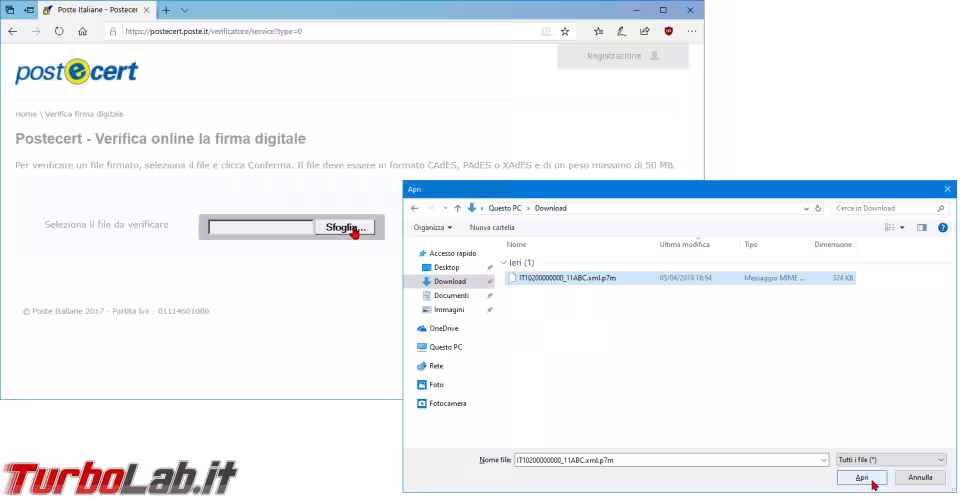Sort by Tipo column header
This screenshot has height=498, width=960.
tap(751, 244)
